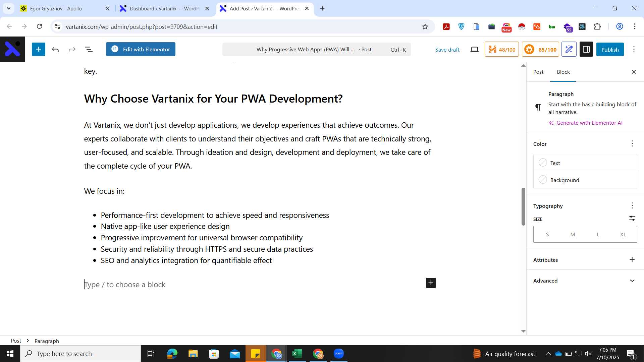Select font size S
The width and height of the screenshot is (644, 362).
click(x=547, y=235)
